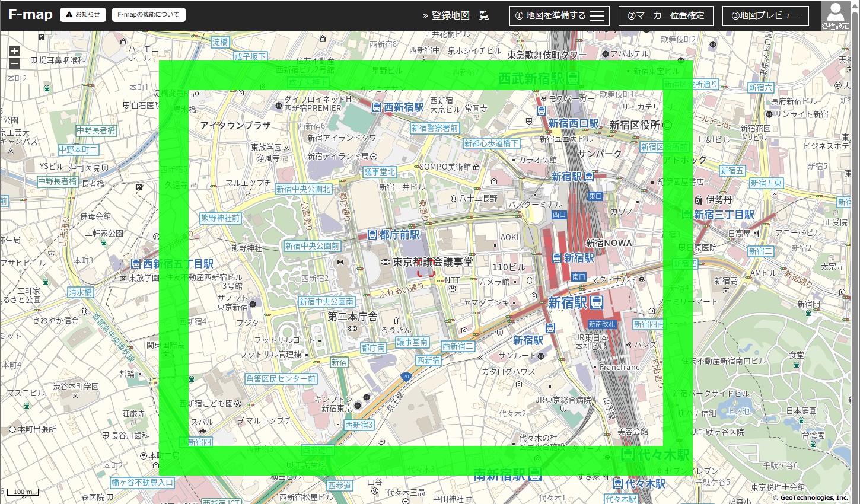860x504 pixels.
Task: Click the 東京都議会議事堂 landmark icon
Action: click(x=386, y=261)
